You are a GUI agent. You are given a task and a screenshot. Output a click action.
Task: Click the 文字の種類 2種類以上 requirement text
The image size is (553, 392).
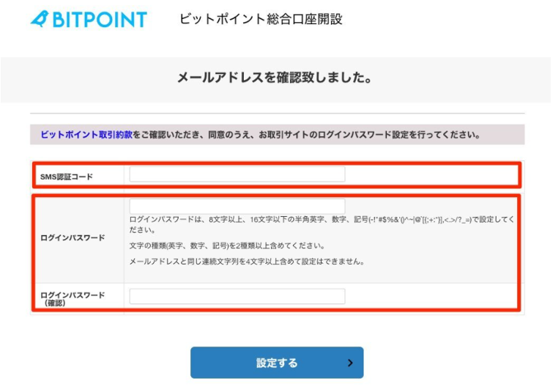227,245
